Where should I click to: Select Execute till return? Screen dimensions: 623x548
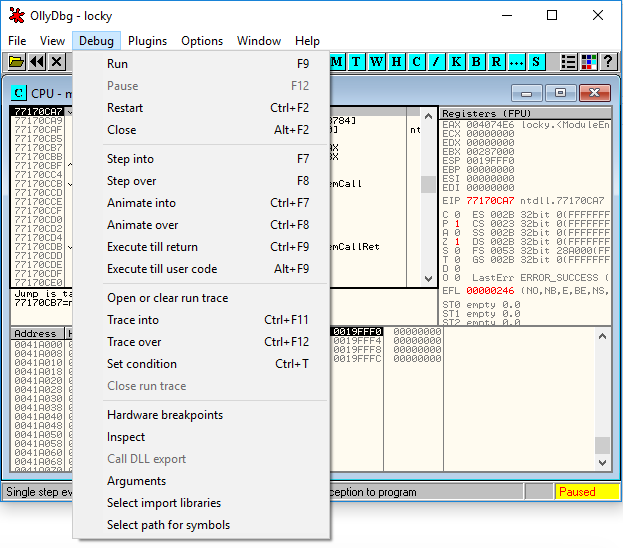[201, 247]
